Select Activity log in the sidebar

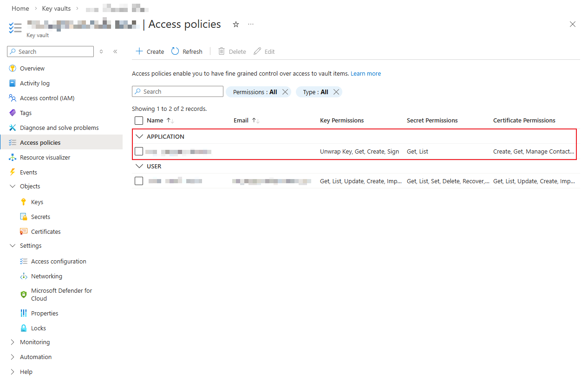click(x=34, y=83)
